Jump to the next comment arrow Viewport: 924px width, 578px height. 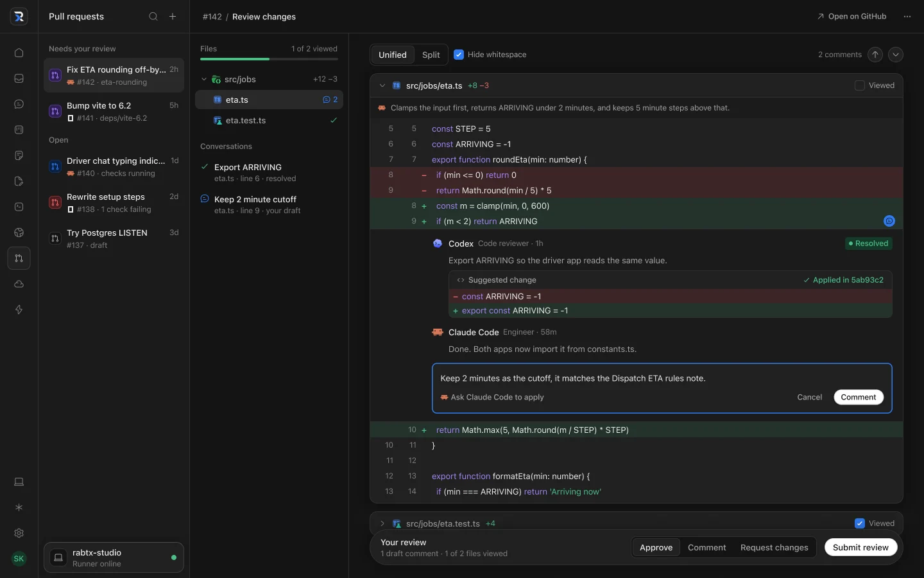click(896, 55)
